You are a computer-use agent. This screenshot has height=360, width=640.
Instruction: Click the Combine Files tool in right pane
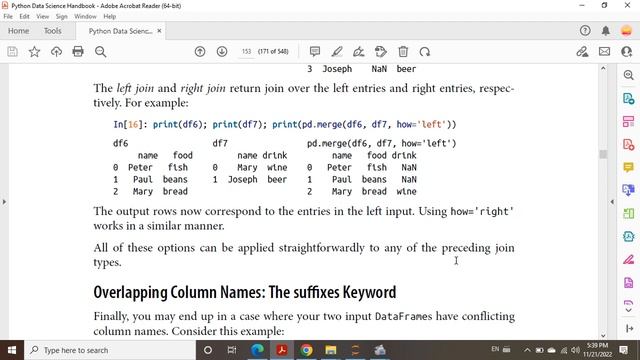(x=629, y=190)
